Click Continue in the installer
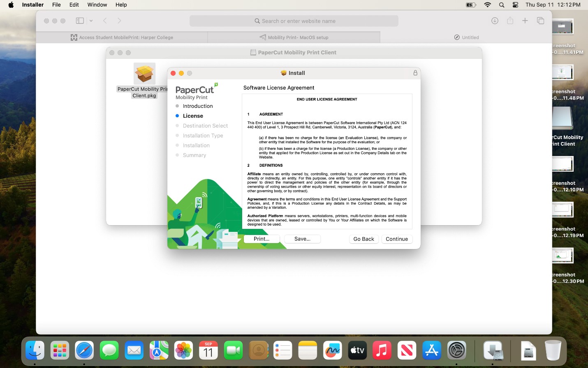This screenshot has width=588, height=368. coord(396,239)
